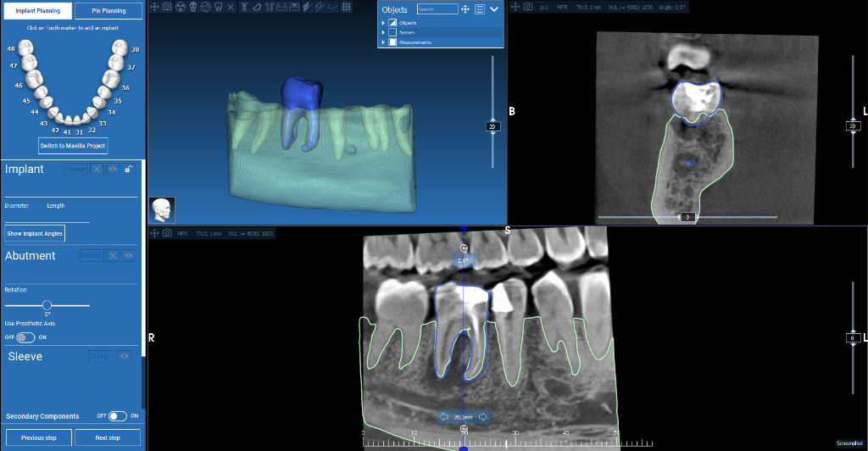Image resolution: width=868 pixels, height=451 pixels.
Task: Expand the Nerves tree row
Action: click(x=383, y=32)
